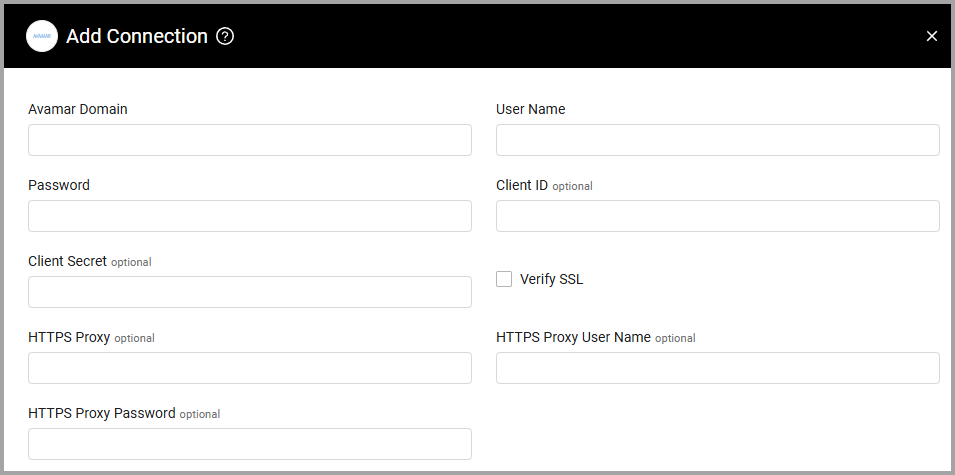The width and height of the screenshot is (955, 475).
Task: Click the HTTPS Proxy User Name label
Action: coord(573,337)
